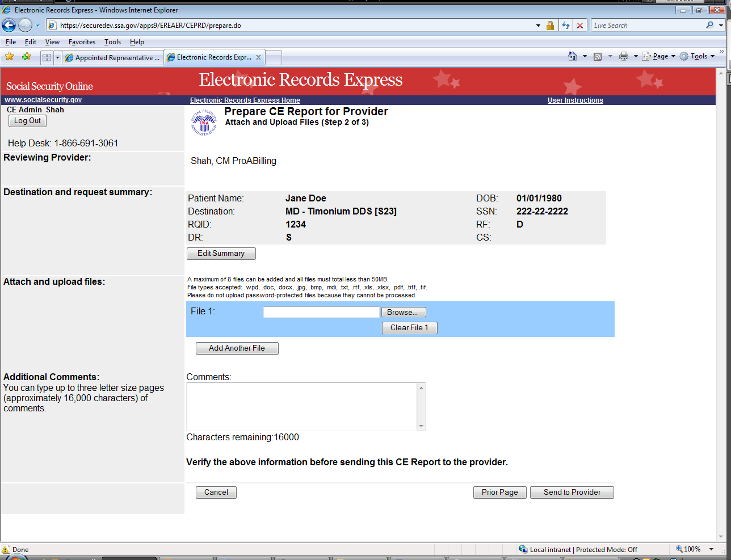The image size is (731, 560).
Task: Click Browse... to choose File 1
Action: 404,312
